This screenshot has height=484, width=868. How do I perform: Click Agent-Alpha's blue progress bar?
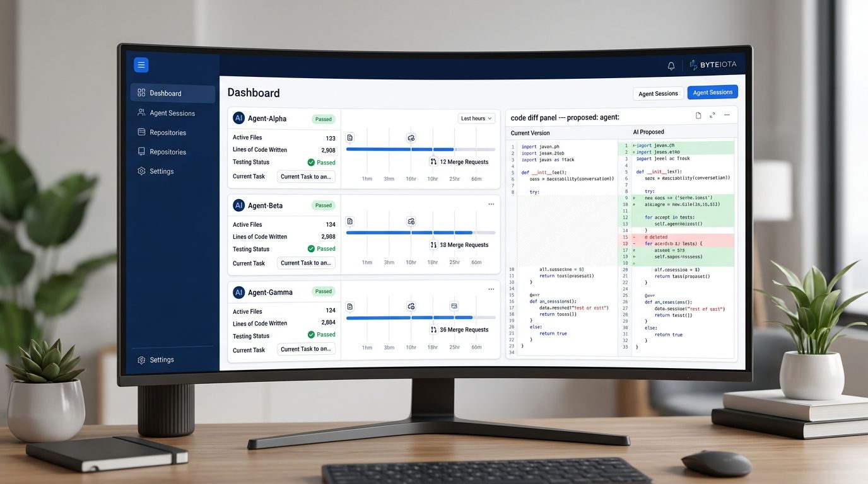pos(400,149)
